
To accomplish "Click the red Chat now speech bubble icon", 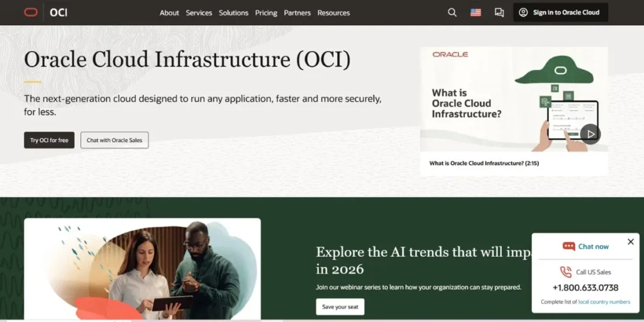I will tap(569, 247).
